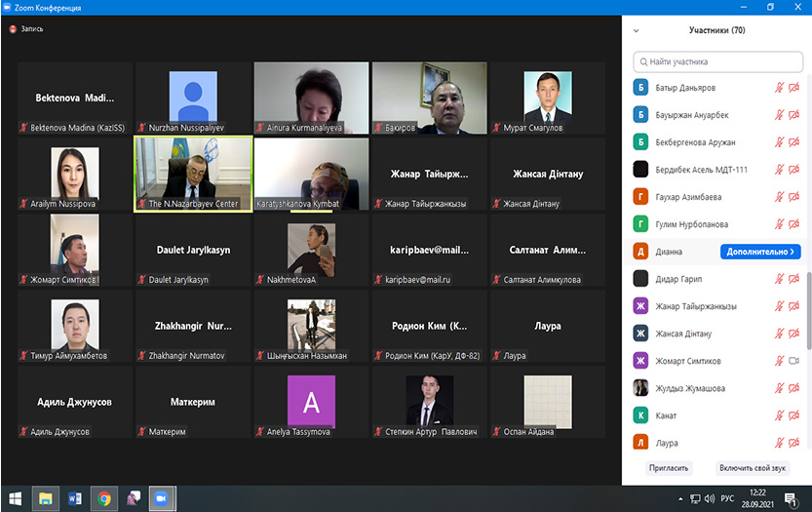Click the Zoom icon in the taskbar
Image resolution: width=812 pixels, height=512 pixels.
click(159, 498)
